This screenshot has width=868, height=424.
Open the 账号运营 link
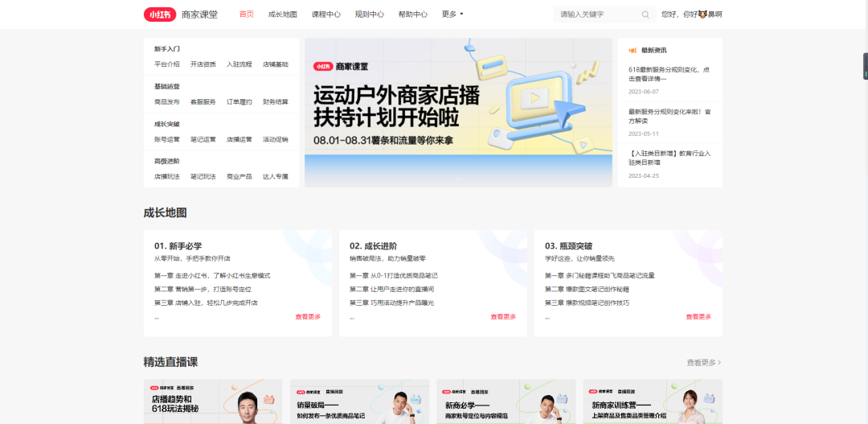pos(166,140)
